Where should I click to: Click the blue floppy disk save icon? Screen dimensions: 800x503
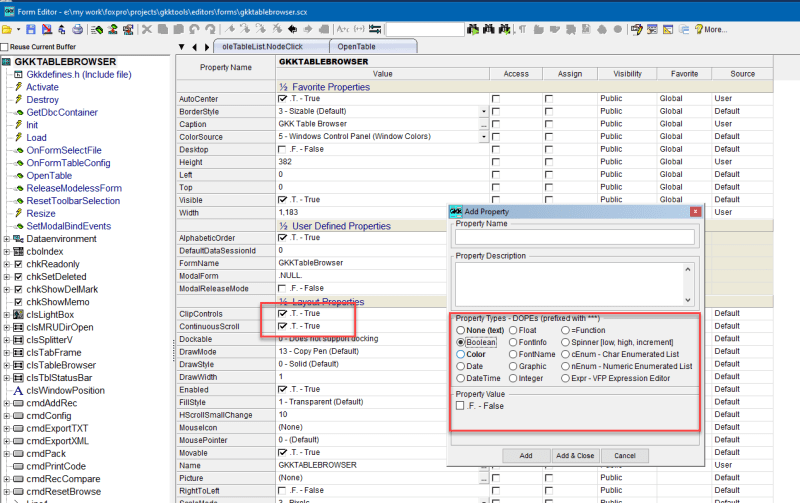tap(31, 30)
